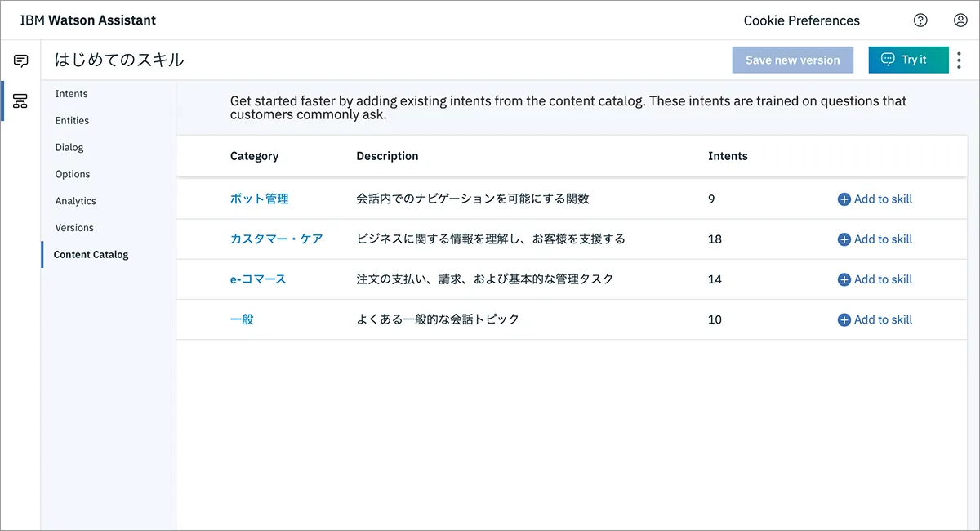Image resolution: width=980 pixels, height=531 pixels.
Task: Open the Skills icon in left rail
Action: pyautogui.click(x=20, y=101)
